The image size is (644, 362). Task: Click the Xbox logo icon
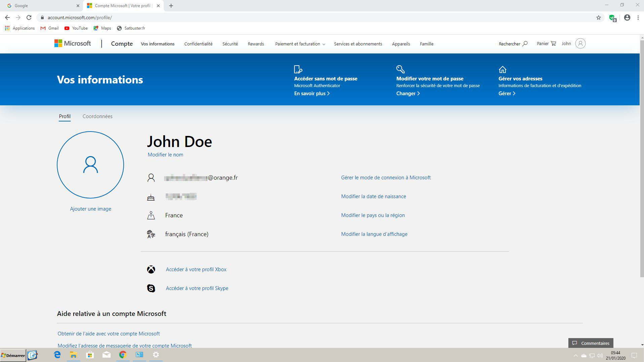pyautogui.click(x=151, y=269)
